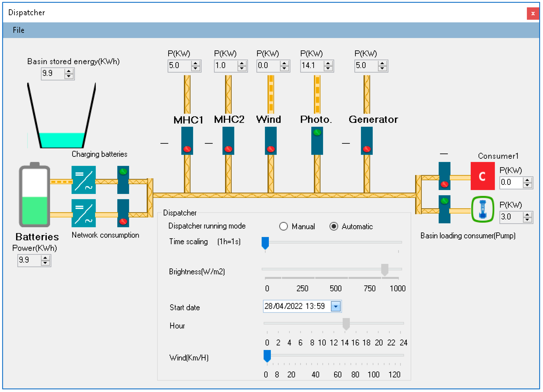Screen dimensions: 543x392
Task: Click the Wind(Km/H) slider thumb
Action: [x=267, y=356]
